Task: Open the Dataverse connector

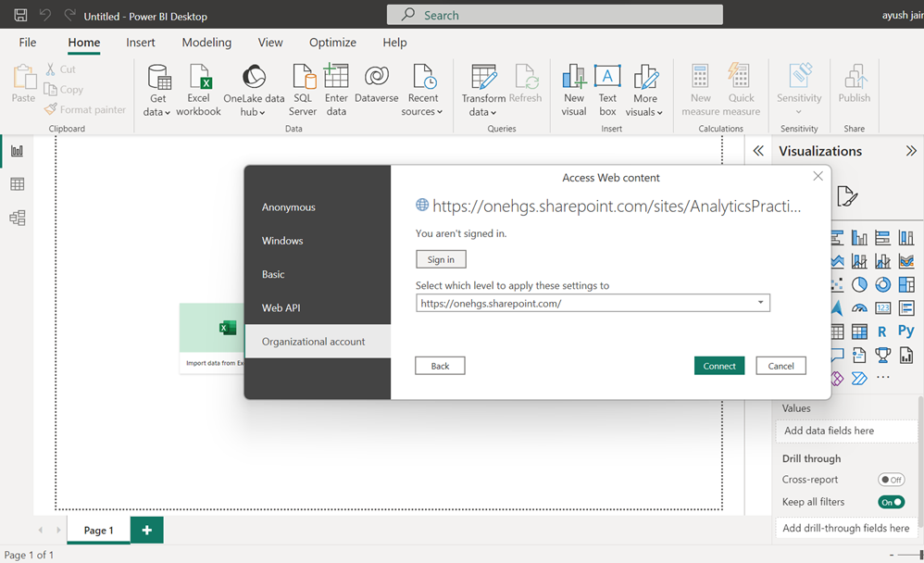Action: [x=377, y=83]
